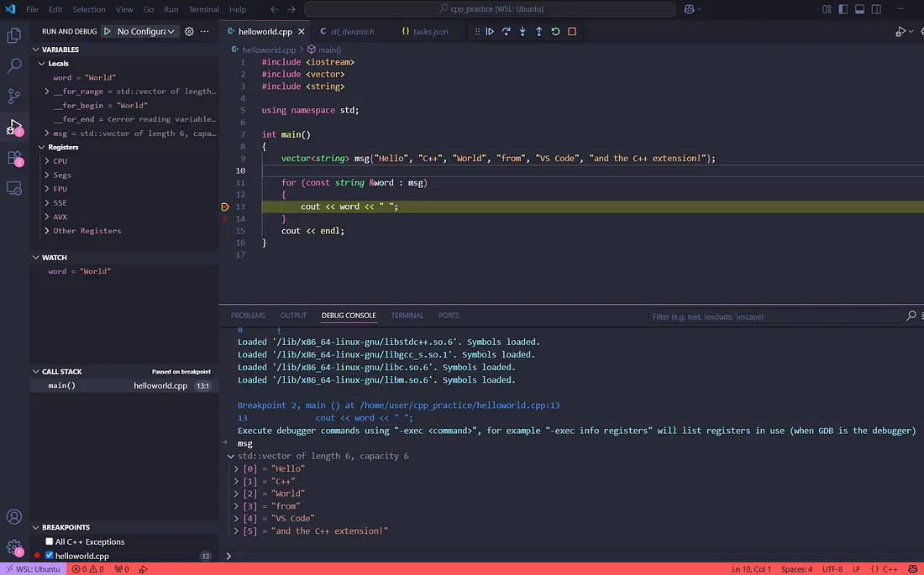The image size is (924, 575).
Task: Click the Step Over debug button
Action: click(x=507, y=31)
